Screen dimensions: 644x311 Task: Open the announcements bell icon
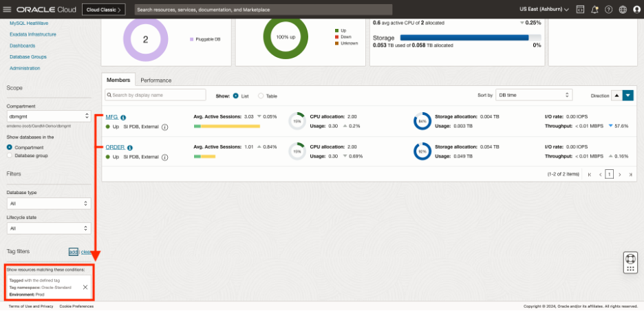point(594,10)
